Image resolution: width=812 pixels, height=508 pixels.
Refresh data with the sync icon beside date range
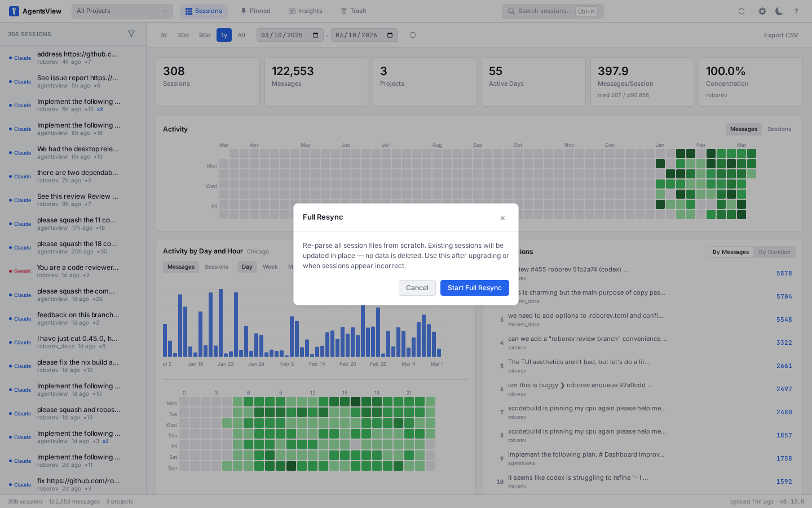click(x=412, y=34)
